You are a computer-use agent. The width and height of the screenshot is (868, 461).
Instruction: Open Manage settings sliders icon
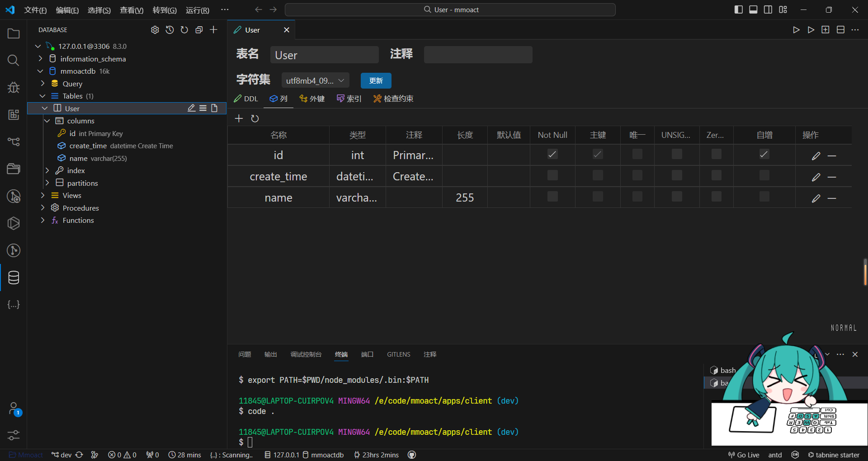pyautogui.click(x=14, y=435)
